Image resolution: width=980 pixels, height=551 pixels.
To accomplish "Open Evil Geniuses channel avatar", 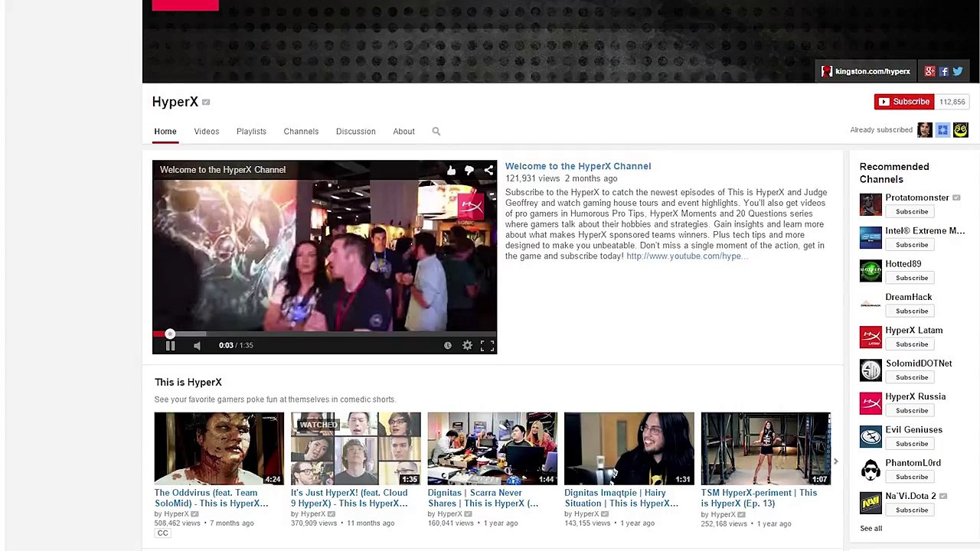I will pos(871,436).
